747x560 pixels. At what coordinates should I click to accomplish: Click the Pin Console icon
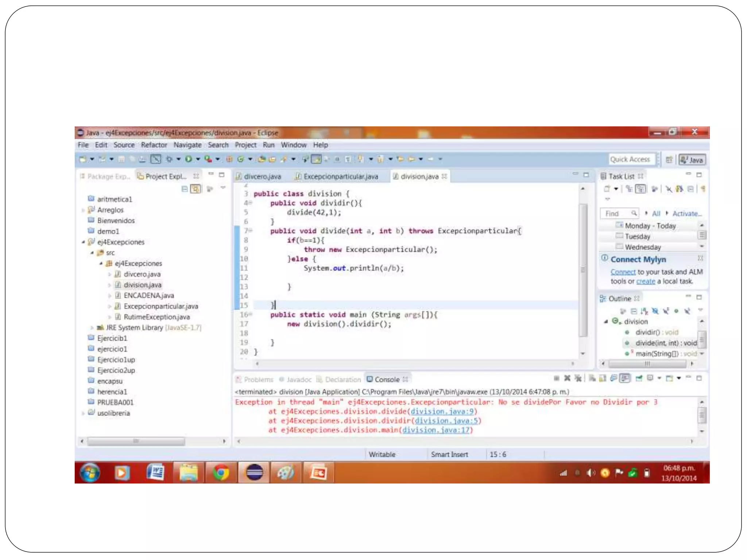[639, 378]
